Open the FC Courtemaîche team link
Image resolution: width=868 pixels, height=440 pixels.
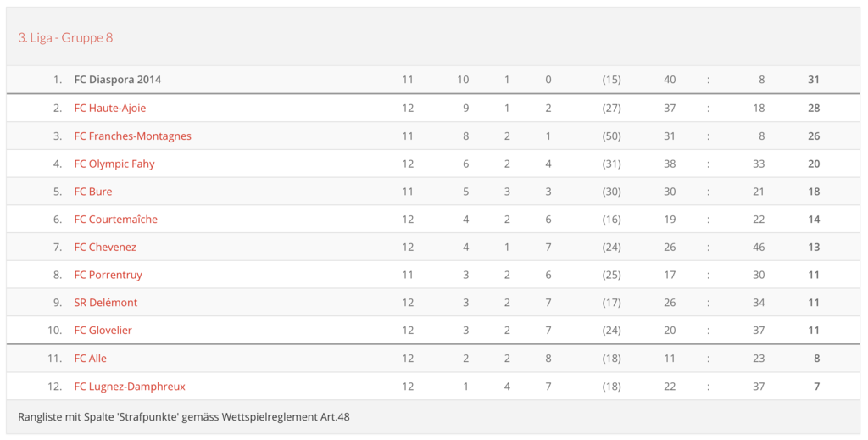[116, 219]
